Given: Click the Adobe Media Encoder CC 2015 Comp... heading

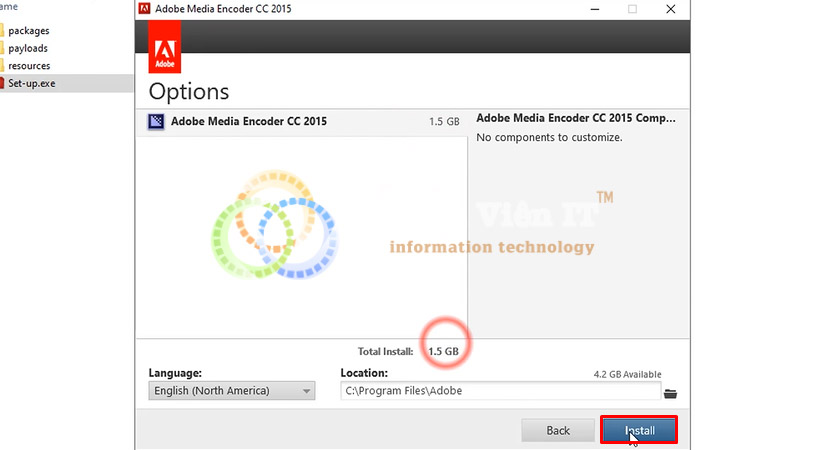Looking at the screenshot, I should click(x=576, y=118).
